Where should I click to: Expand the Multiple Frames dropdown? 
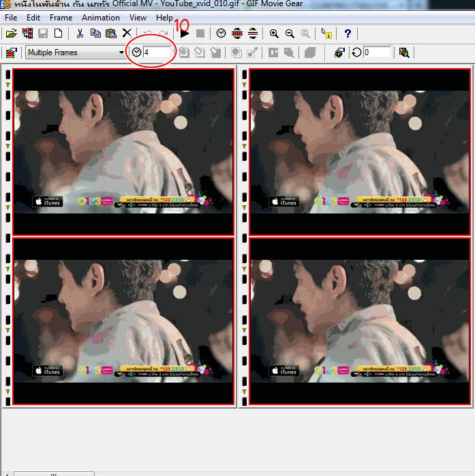point(121,53)
